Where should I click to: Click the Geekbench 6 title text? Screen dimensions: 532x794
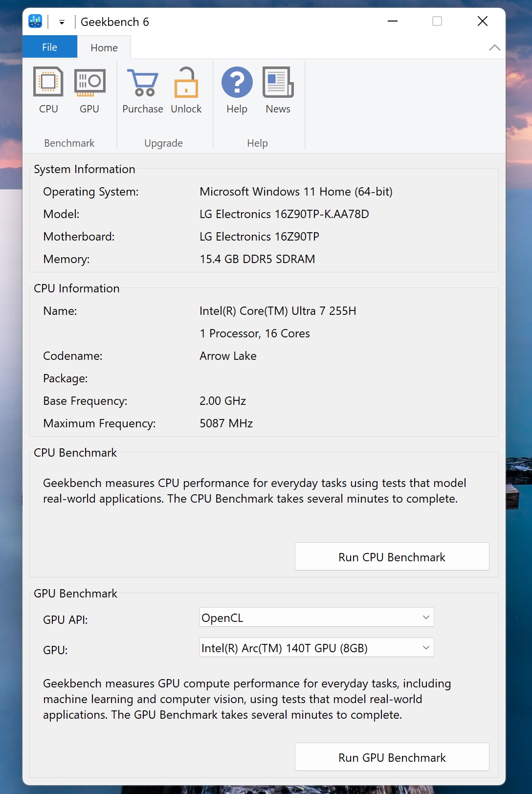(115, 22)
